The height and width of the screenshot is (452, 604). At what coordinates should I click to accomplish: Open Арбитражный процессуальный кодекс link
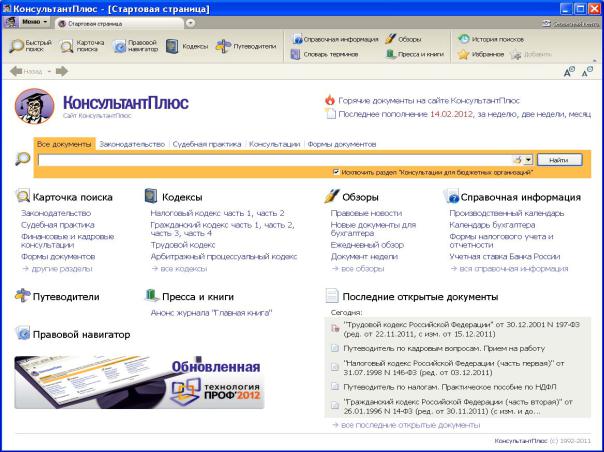coord(224,256)
